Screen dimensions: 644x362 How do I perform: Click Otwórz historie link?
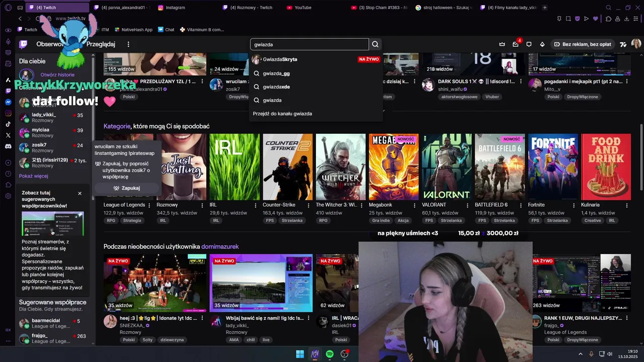click(57, 75)
